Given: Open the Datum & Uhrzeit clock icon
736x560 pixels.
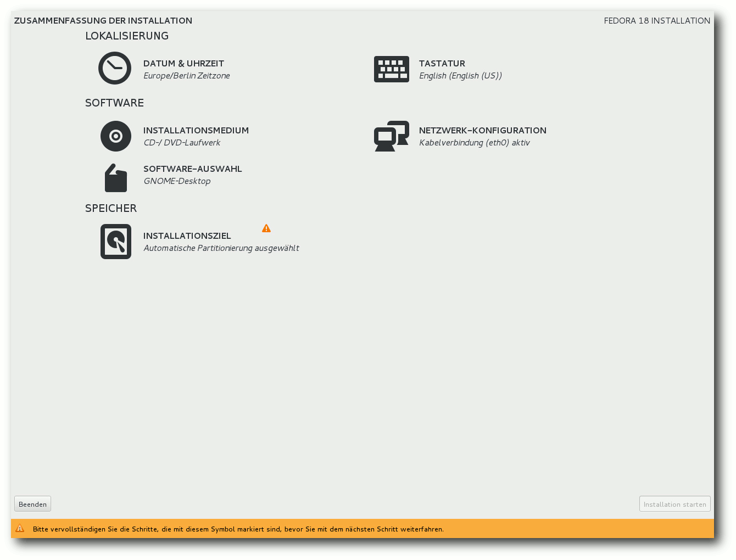Looking at the screenshot, I should point(115,68).
